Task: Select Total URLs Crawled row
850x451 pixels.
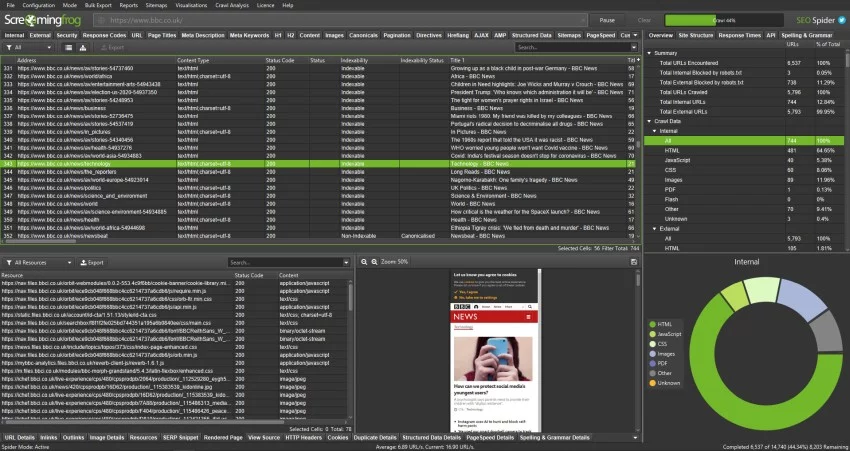Action: 744,92
